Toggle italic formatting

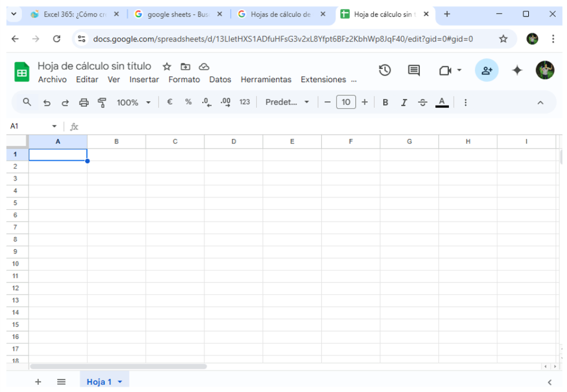[x=404, y=102]
